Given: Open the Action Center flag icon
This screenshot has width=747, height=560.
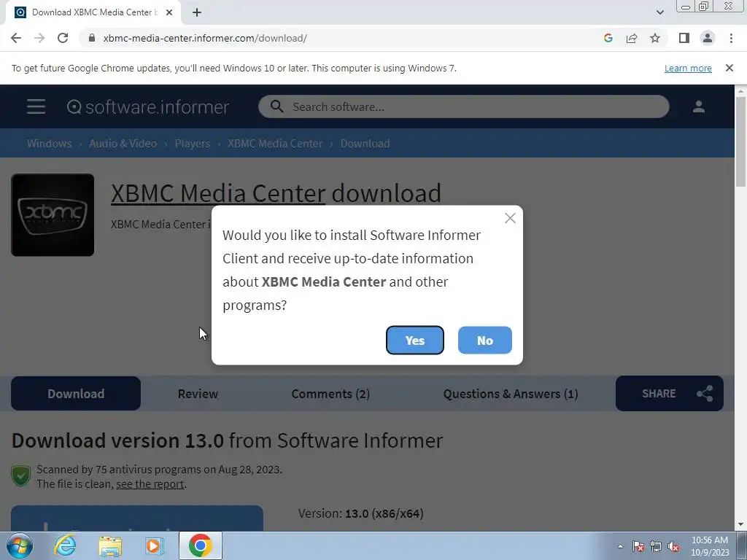Looking at the screenshot, I should pos(638,546).
